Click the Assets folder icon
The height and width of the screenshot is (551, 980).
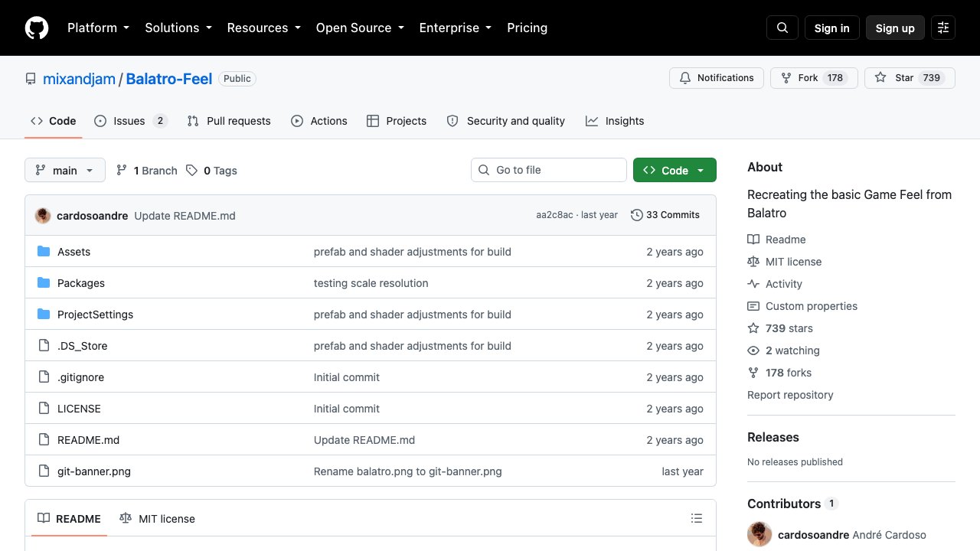[x=44, y=252]
